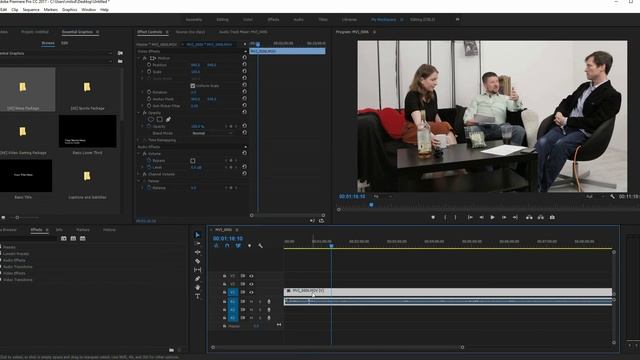Select the Track Select Forward tool
The width and height of the screenshot is (640, 360).
(x=198, y=243)
